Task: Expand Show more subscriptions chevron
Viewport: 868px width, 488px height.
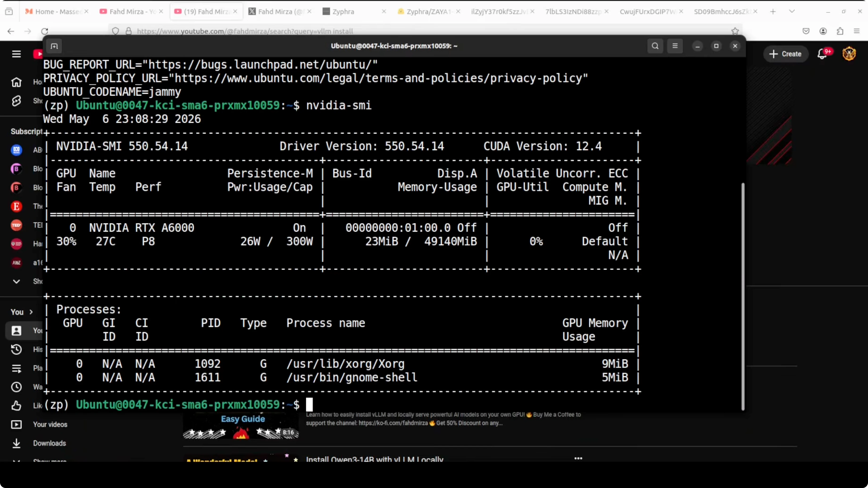Action: pos(16,281)
